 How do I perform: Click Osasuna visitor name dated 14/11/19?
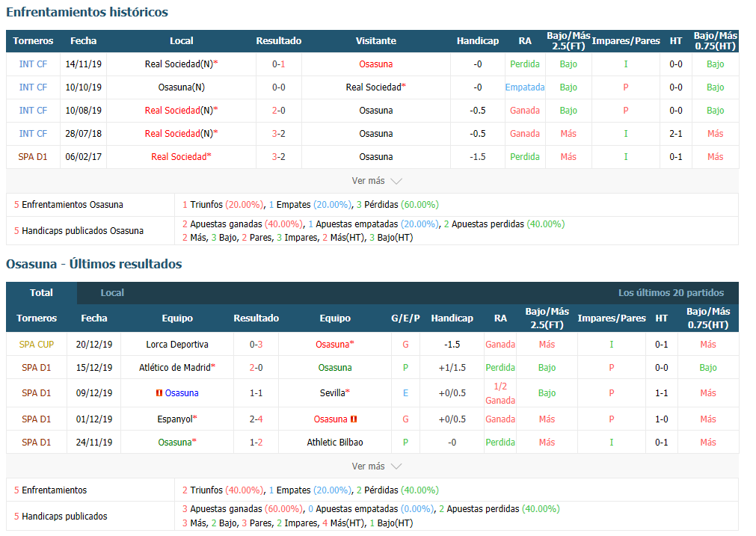click(375, 64)
